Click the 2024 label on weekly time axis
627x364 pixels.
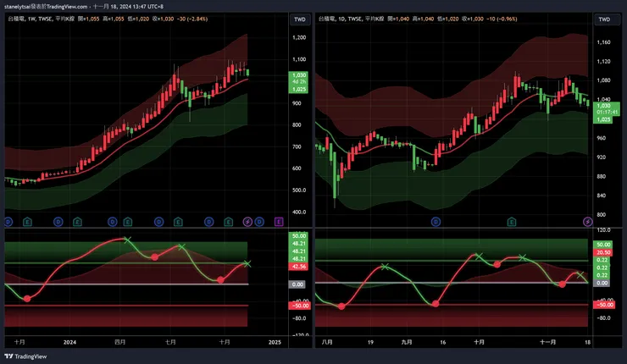69,342
